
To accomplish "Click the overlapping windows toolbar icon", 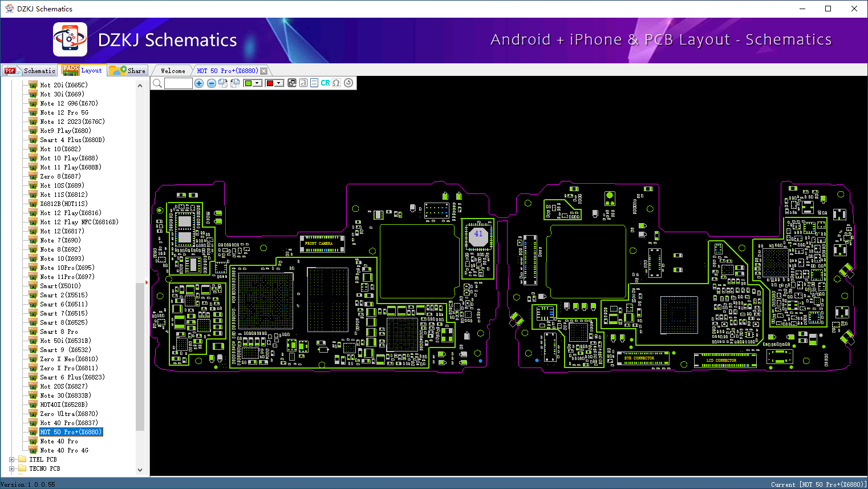I will point(292,83).
